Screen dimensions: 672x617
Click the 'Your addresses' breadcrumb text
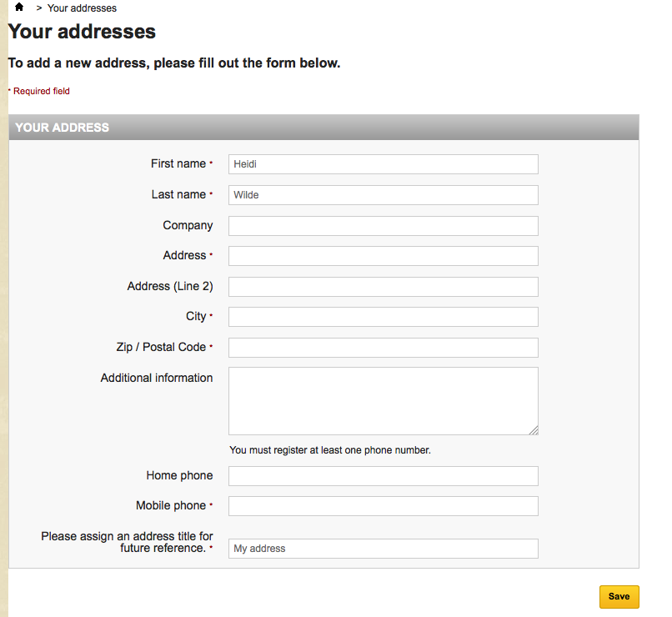click(82, 8)
